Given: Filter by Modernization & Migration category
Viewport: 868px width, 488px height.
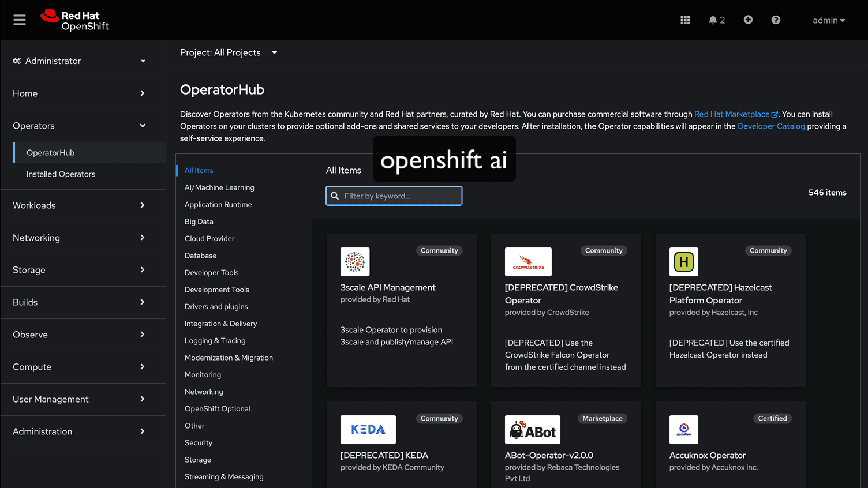Looking at the screenshot, I should pos(229,358).
